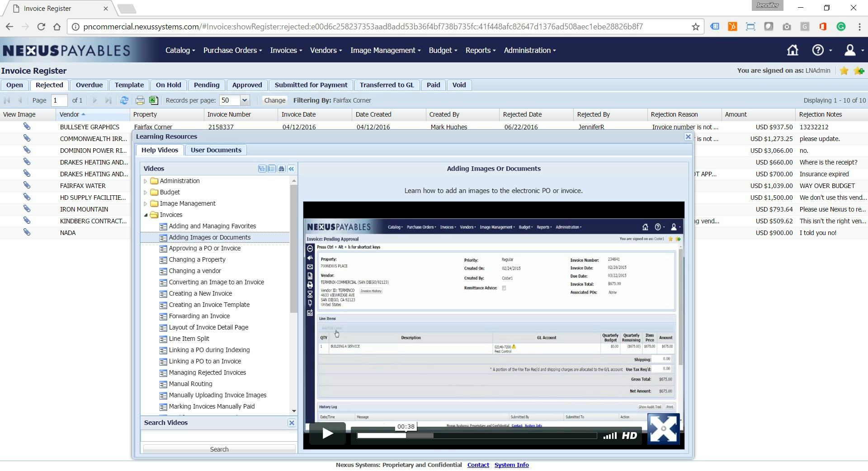Collapse the Videos side panel
This screenshot has width=868, height=471.
click(x=292, y=169)
